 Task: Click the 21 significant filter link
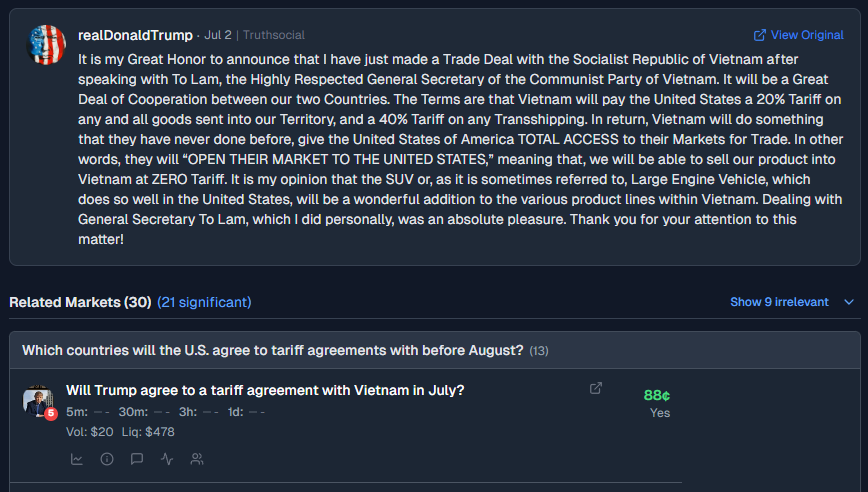point(204,302)
